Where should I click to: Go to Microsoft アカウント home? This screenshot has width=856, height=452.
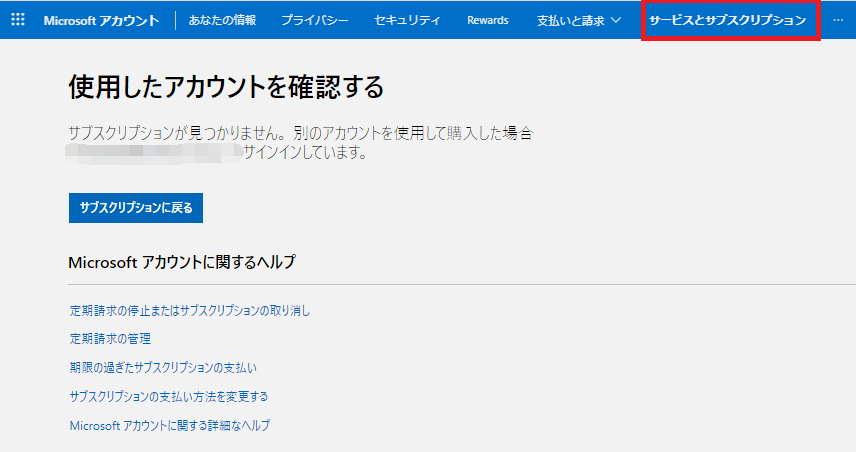[102, 20]
